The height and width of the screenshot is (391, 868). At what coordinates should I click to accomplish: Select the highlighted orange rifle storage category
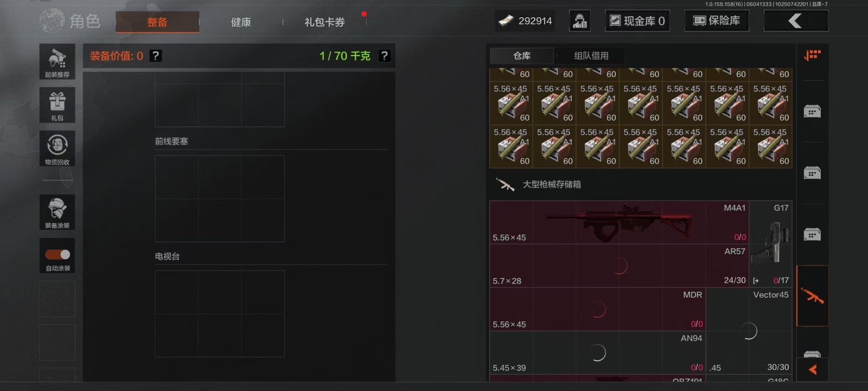pos(812,296)
